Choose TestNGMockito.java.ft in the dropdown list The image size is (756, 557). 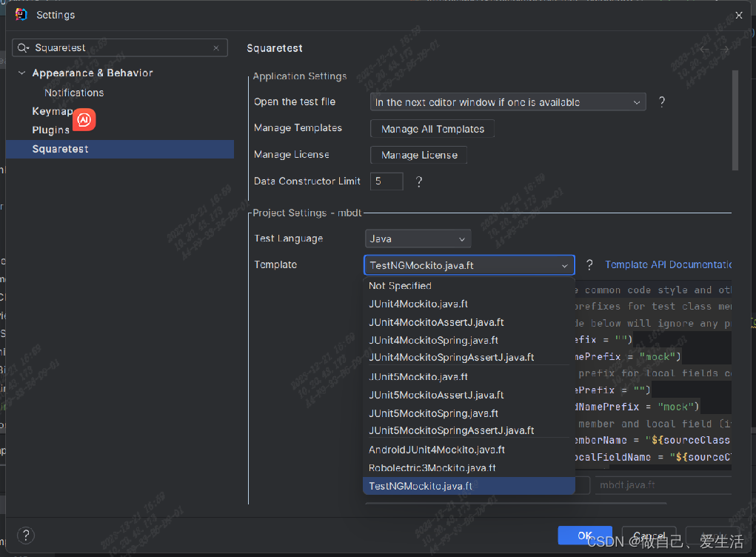469,486
